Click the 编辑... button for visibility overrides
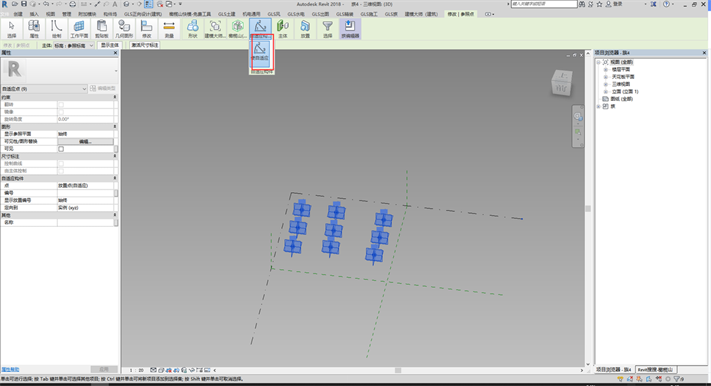This screenshot has width=711, height=386. click(x=85, y=142)
